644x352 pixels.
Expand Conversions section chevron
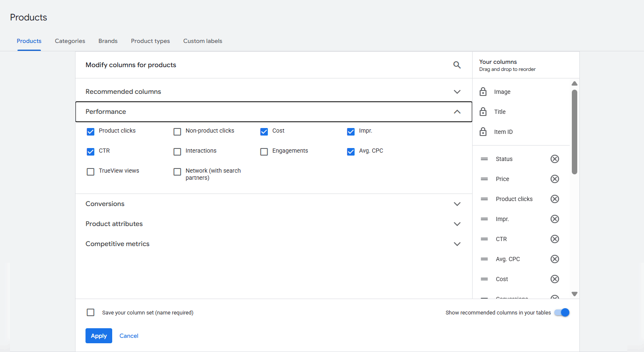457,204
